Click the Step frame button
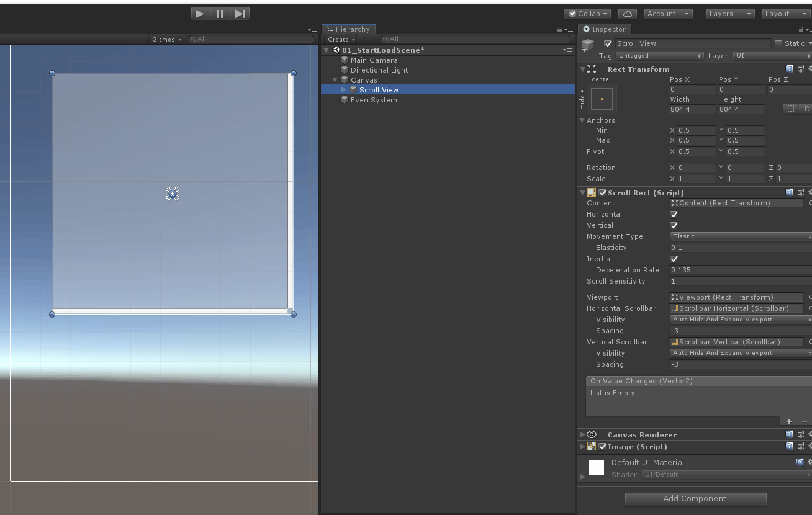 [240, 13]
